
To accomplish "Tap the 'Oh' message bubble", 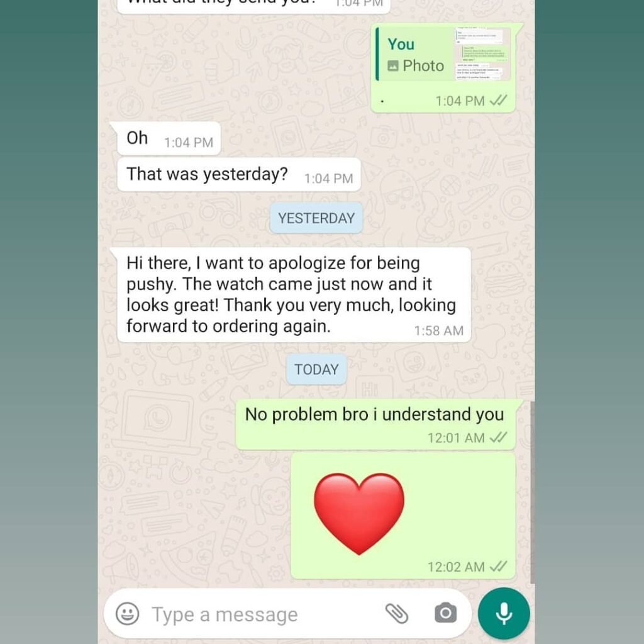I will pos(169,138).
